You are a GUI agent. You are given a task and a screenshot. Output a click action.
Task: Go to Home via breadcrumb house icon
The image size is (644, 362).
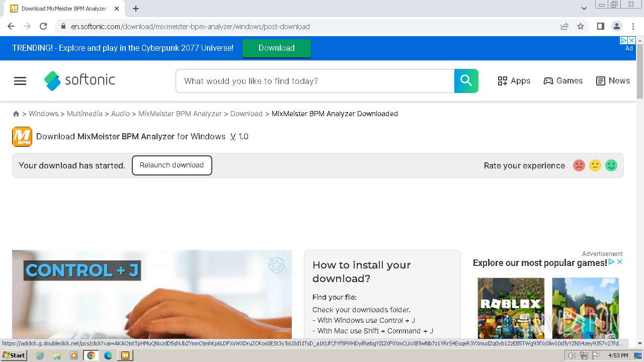(16, 114)
